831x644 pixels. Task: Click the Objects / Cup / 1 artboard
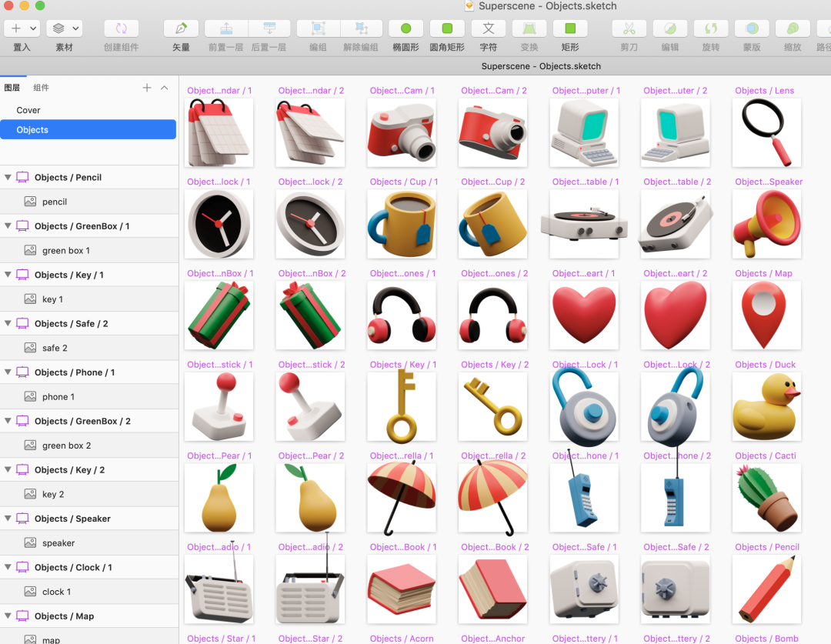tap(402, 224)
